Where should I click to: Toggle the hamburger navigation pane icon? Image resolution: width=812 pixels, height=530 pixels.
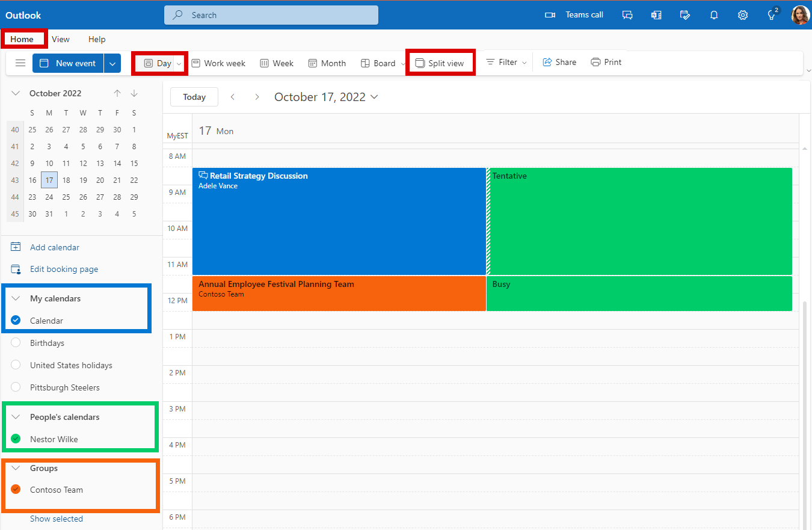click(x=20, y=63)
